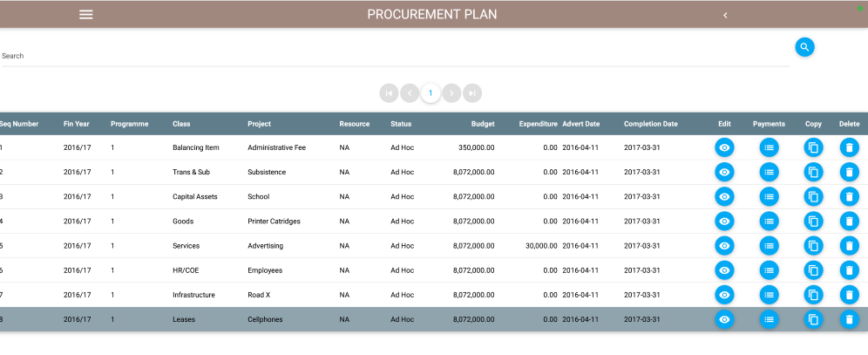
Task: Delete the School project row
Action: click(849, 197)
